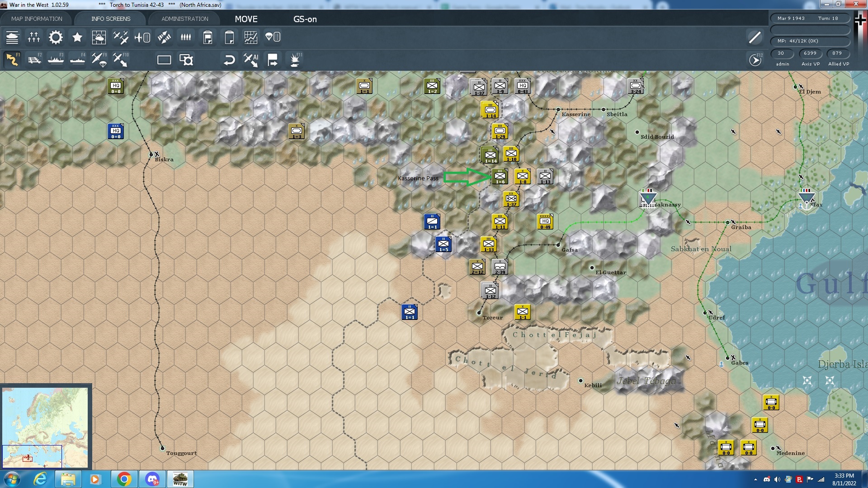Toggle the land move mode (F1)
The height and width of the screenshot is (488, 868).
pos(12,60)
